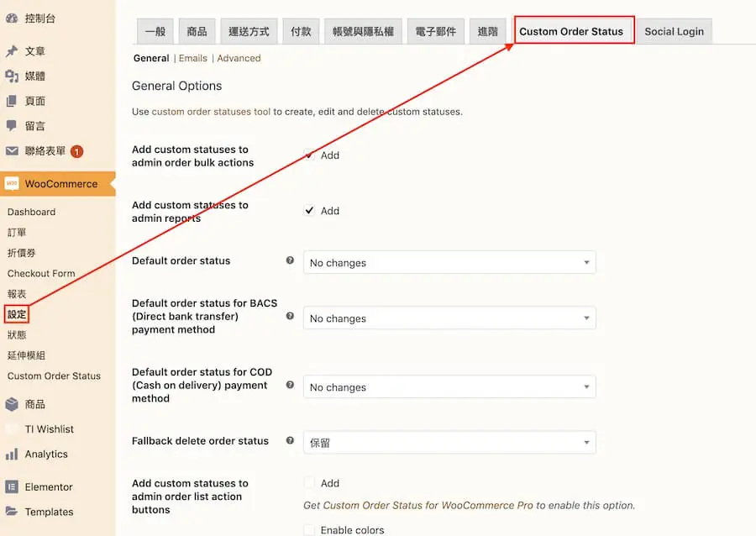Click the 媒體 media icon
This screenshot has height=536, width=756.
pyautogui.click(x=12, y=76)
